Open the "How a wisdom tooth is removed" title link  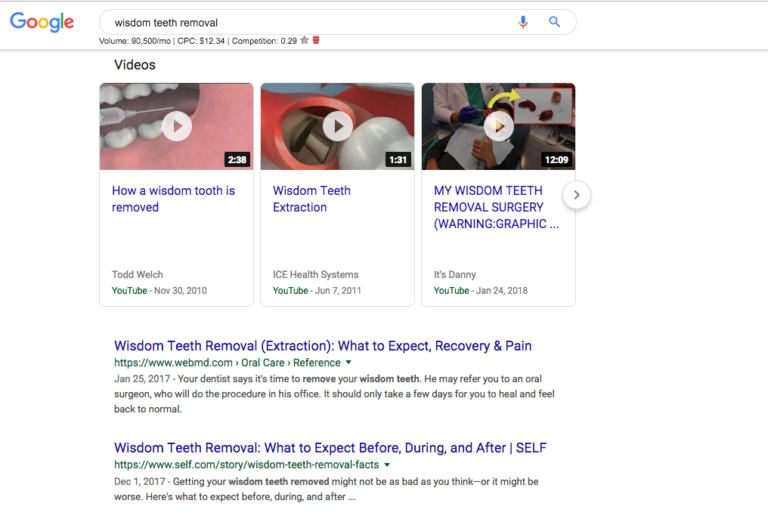[x=173, y=199]
